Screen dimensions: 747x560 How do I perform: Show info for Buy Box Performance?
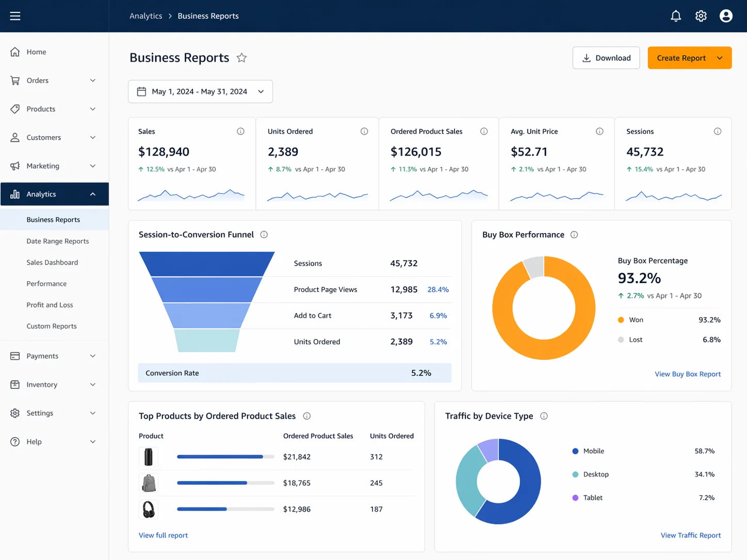(574, 235)
